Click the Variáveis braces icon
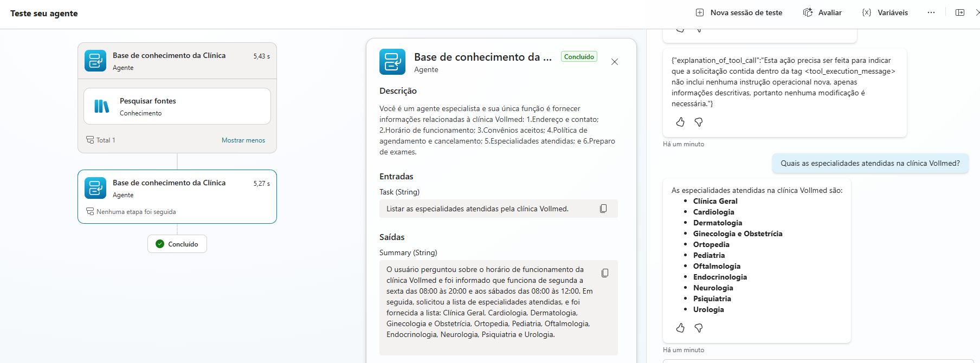The height and width of the screenshot is (363, 980). tap(867, 12)
